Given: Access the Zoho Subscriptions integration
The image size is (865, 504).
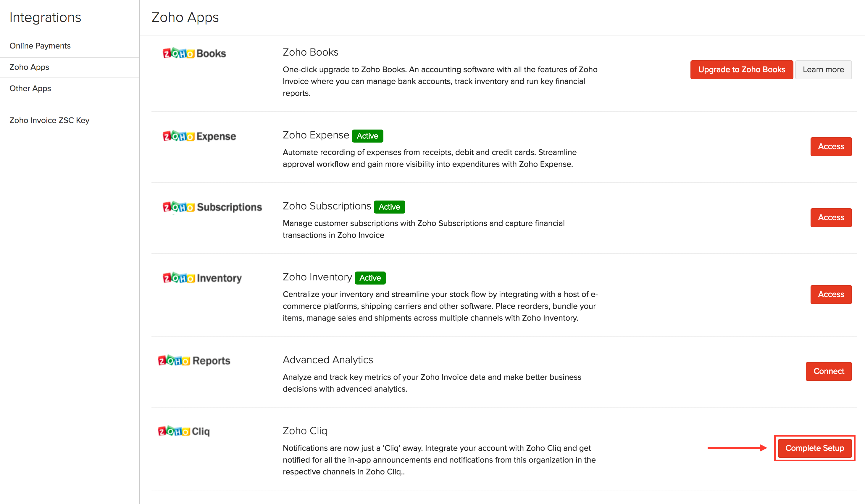Looking at the screenshot, I should (x=831, y=217).
